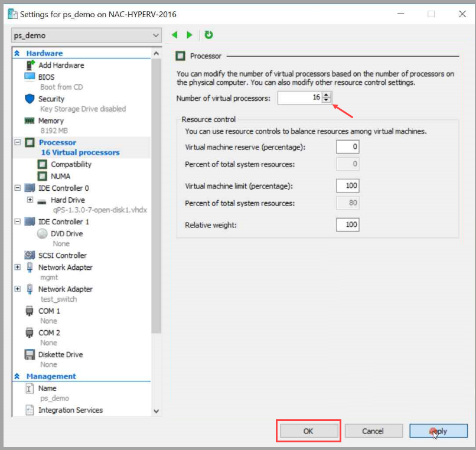Click the green back navigation arrow
Image resolution: width=476 pixels, height=450 pixels.
click(175, 35)
